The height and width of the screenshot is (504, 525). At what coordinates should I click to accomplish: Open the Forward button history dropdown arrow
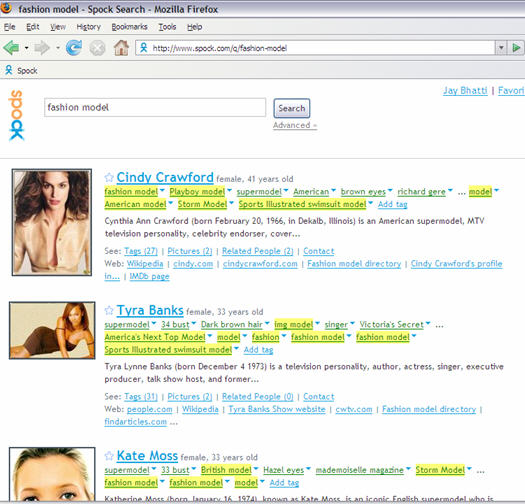[58, 48]
